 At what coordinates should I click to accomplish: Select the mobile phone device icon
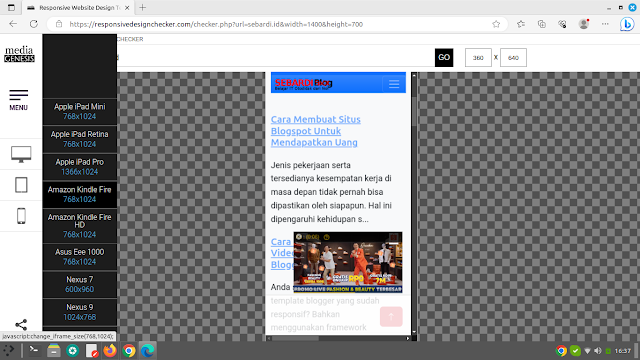tap(21, 216)
